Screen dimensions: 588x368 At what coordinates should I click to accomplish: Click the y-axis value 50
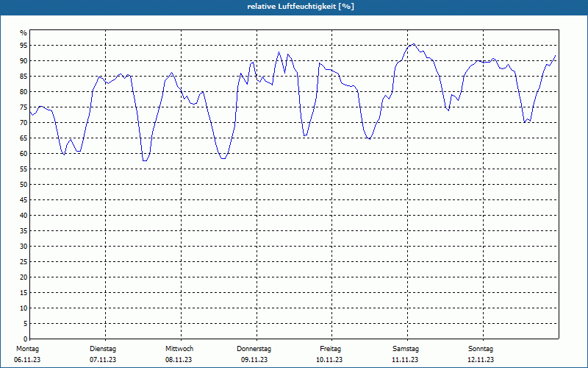24,185
